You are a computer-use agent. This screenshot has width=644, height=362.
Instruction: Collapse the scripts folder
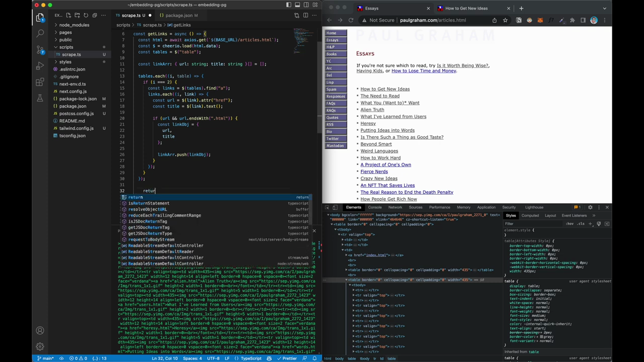(66, 47)
